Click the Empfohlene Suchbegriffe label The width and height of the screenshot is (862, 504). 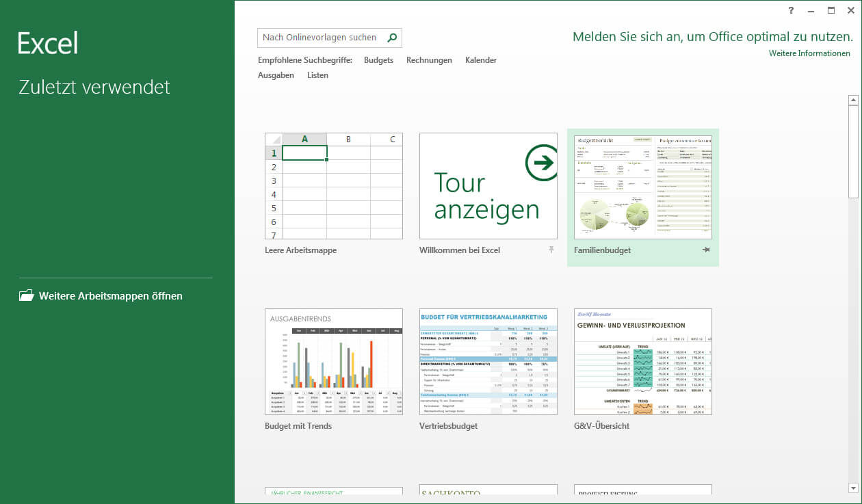point(305,60)
